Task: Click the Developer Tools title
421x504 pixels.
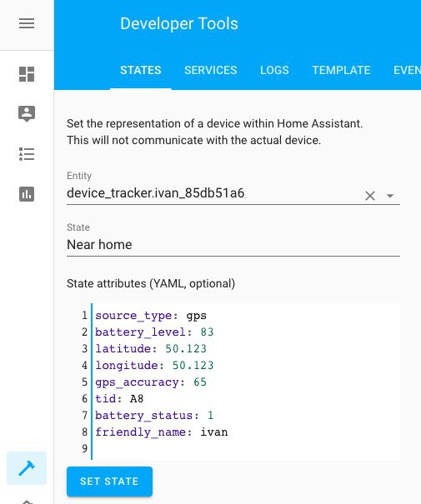Action: 179,23
